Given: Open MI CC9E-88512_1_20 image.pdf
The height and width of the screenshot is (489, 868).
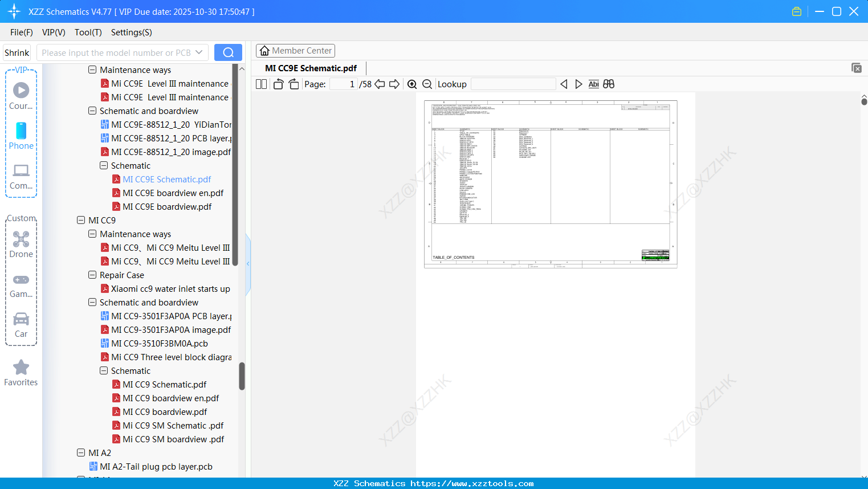Looking at the screenshot, I should click(171, 152).
